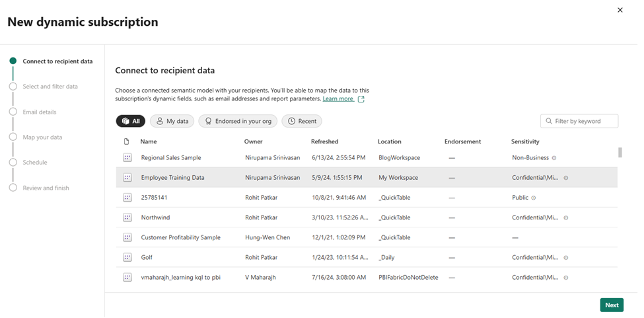Show Endorsed in your org models

[238, 121]
